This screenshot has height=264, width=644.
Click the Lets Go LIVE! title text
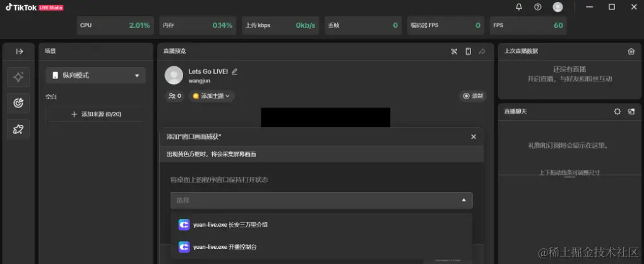pyautogui.click(x=208, y=71)
